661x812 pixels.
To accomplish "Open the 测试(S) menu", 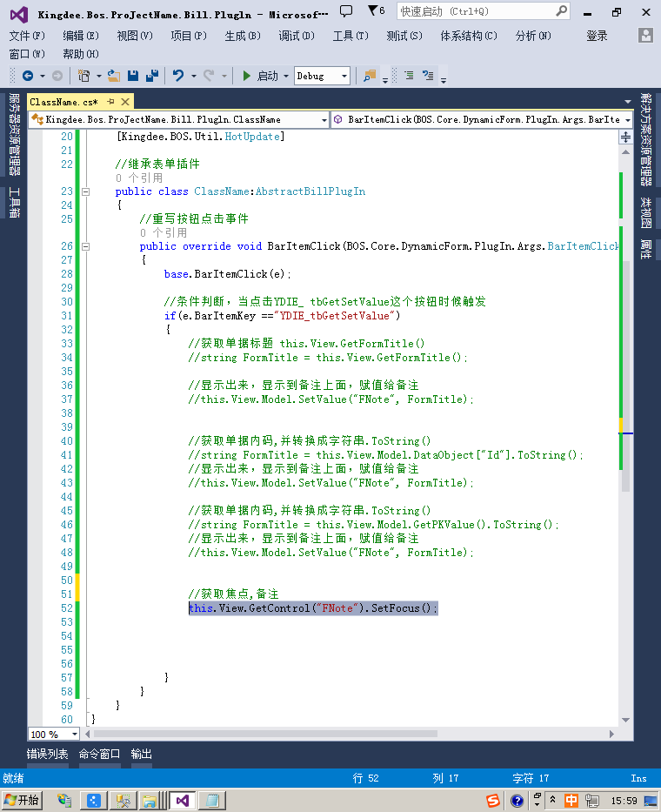I will [404, 36].
